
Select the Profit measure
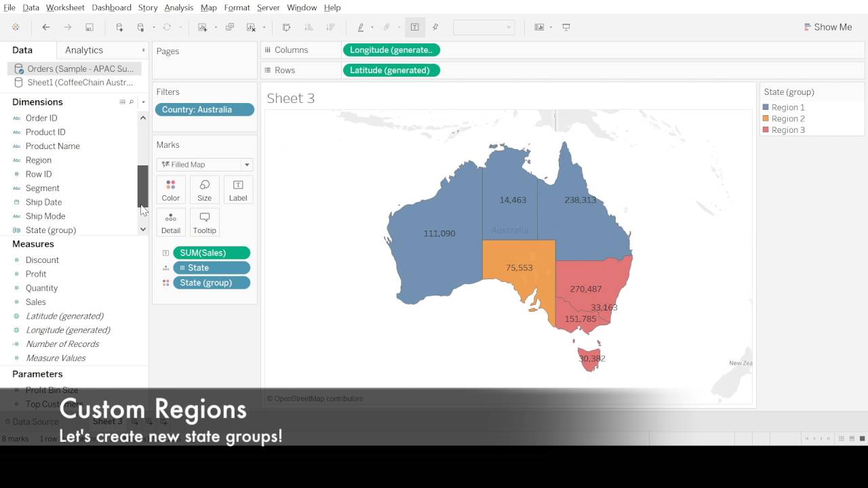(36, 274)
